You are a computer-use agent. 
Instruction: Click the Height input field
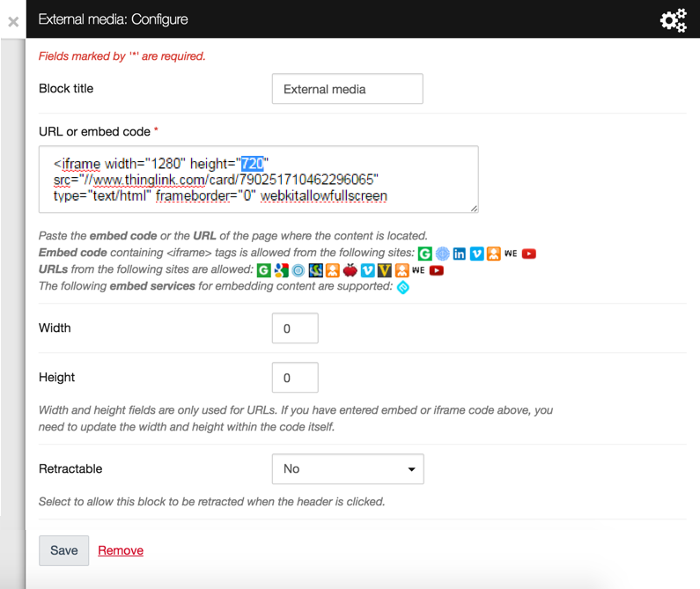click(x=295, y=378)
